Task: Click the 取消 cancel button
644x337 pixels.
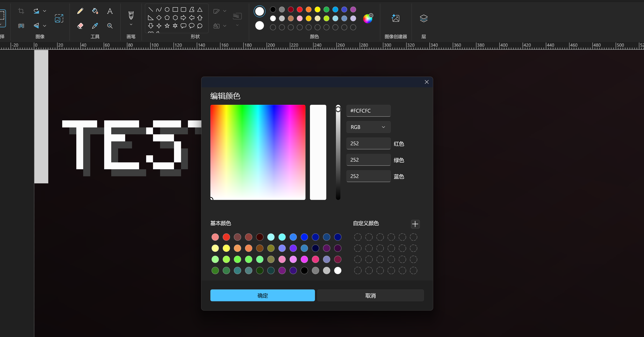Action: [x=370, y=295]
